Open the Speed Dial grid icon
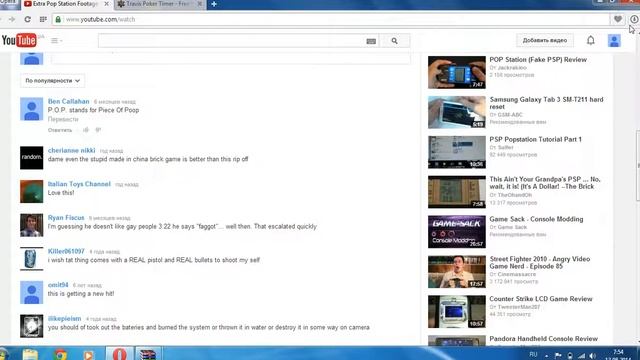The image size is (640, 360). (43, 19)
